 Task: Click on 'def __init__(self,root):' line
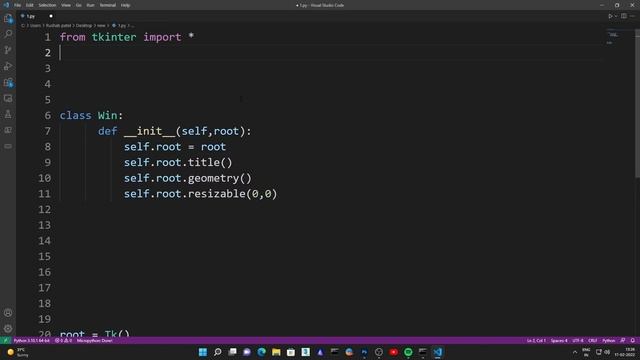point(174,131)
